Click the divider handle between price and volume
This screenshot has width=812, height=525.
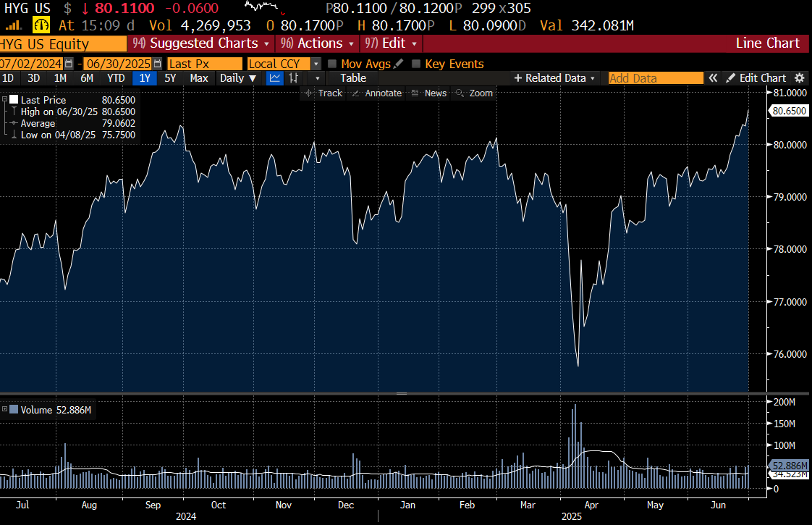coord(402,393)
